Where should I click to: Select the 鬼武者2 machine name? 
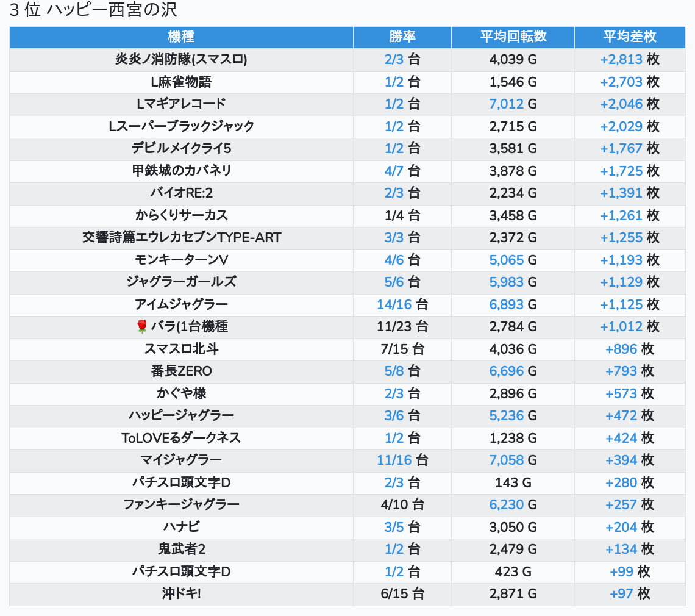pos(181,550)
